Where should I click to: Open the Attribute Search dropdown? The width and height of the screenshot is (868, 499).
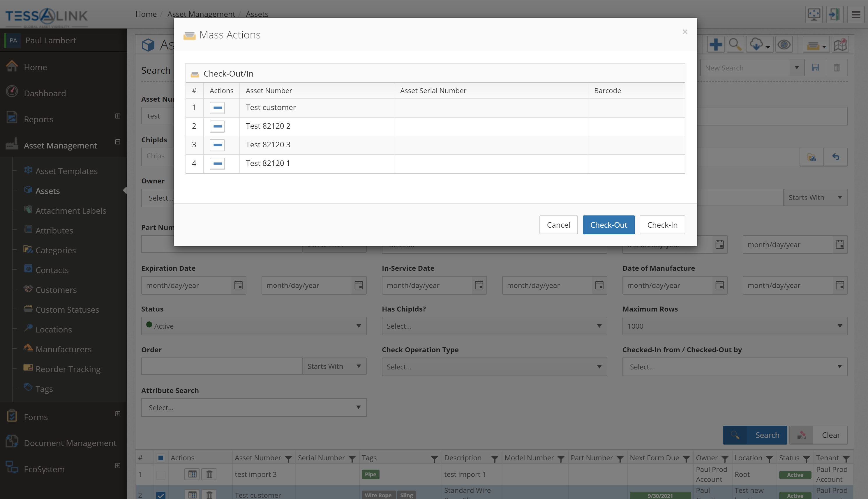coord(254,408)
